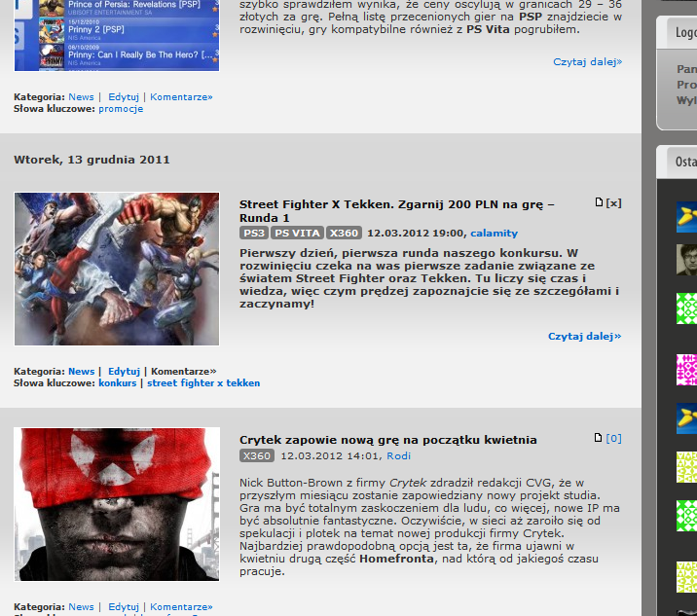
Task: Click the comment page icon on Crytek post
Action: pyautogui.click(x=599, y=439)
